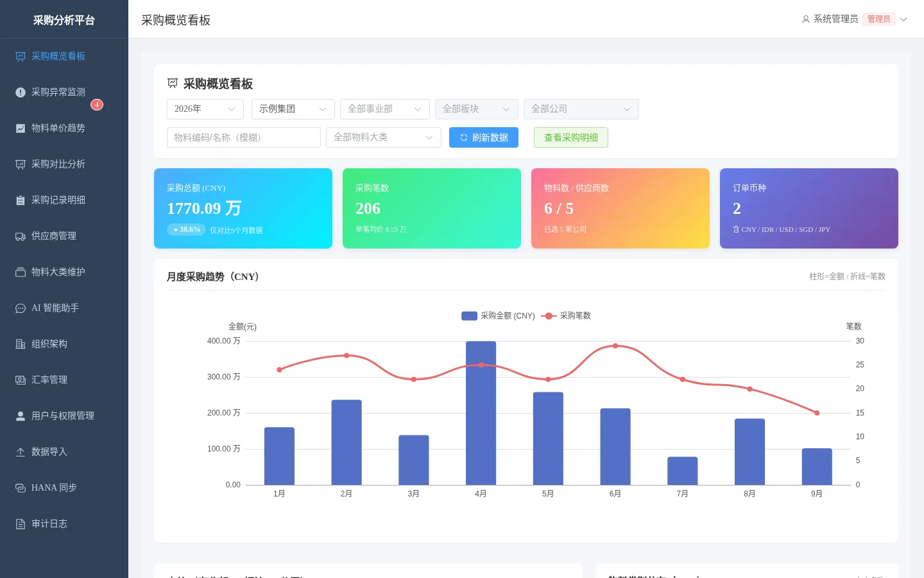
Task: Toggle 采购笔数 legend line series
Action: click(x=566, y=316)
